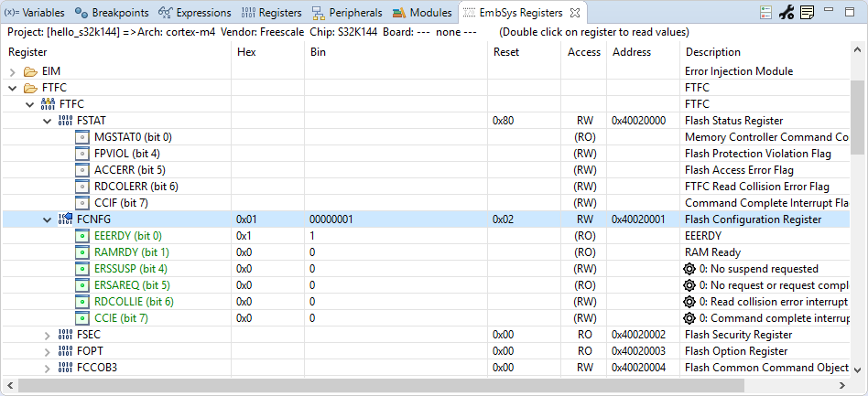Click the FPVIOL bit field icon
The height and width of the screenshot is (396, 868).
[x=81, y=154]
